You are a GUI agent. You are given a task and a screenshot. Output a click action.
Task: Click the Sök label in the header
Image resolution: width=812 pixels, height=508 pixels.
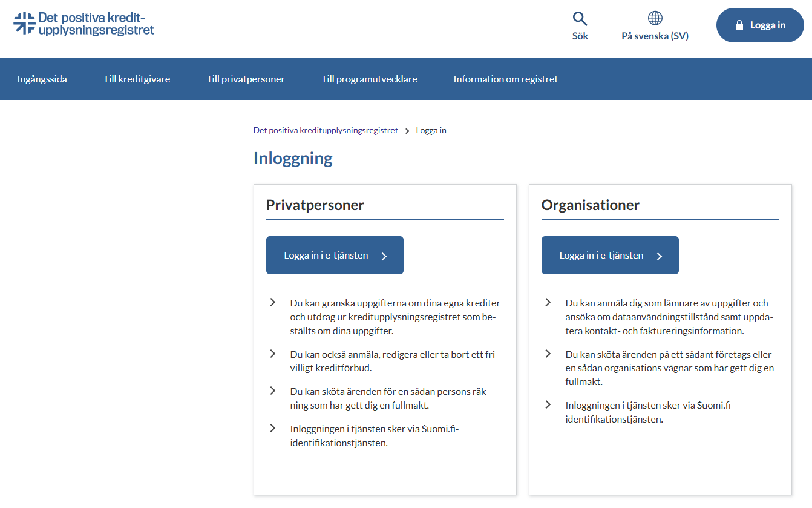580,36
